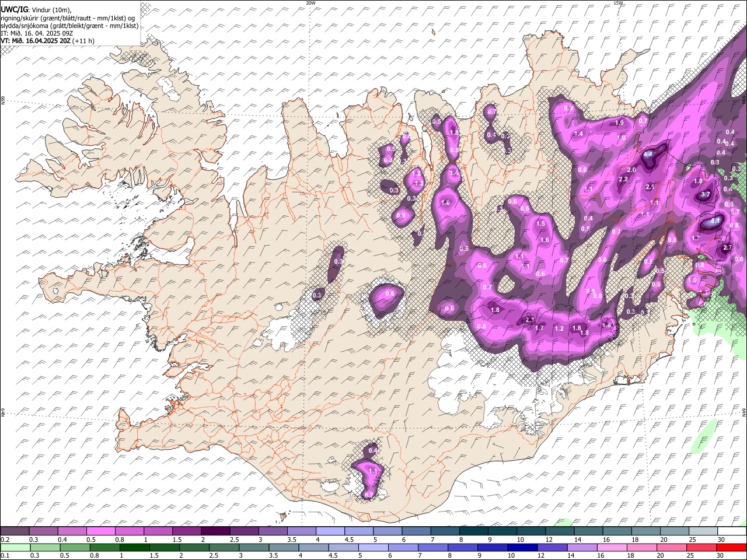Viewport: 747px width, 560px height.
Task: Click the 2.0 snowfall value on map
Action: pyautogui.click(x=631, y=170)
